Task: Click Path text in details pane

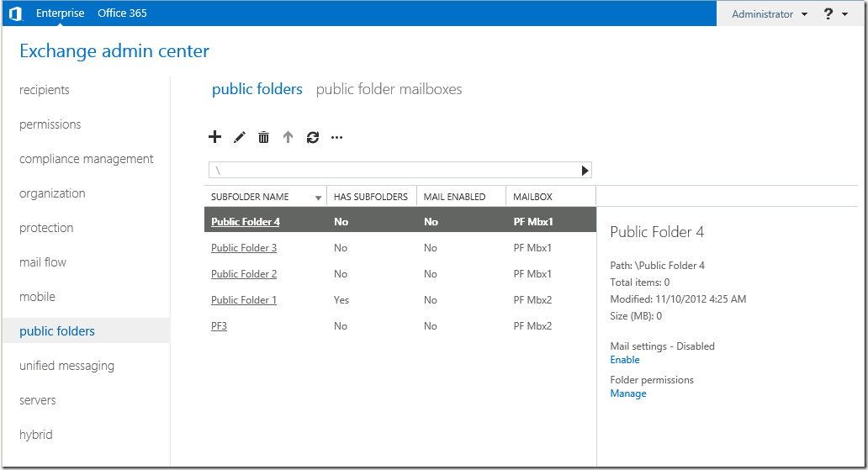Action: coord(657,265)
